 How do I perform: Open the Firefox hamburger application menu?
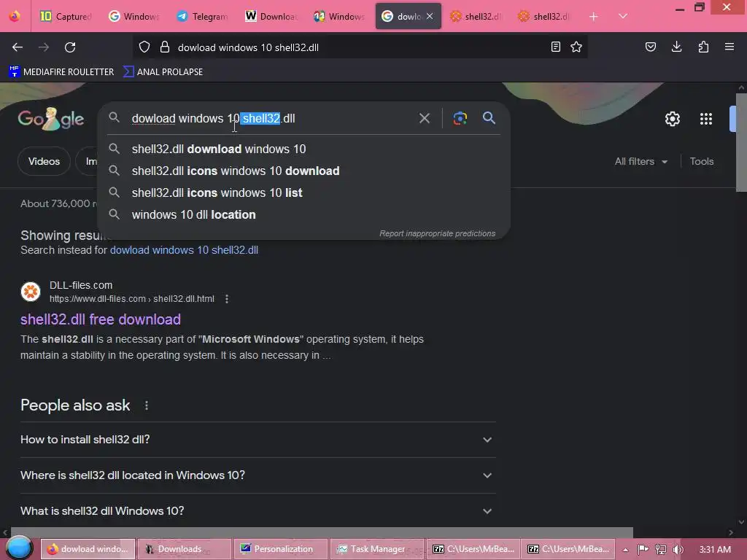click(729, 47)
